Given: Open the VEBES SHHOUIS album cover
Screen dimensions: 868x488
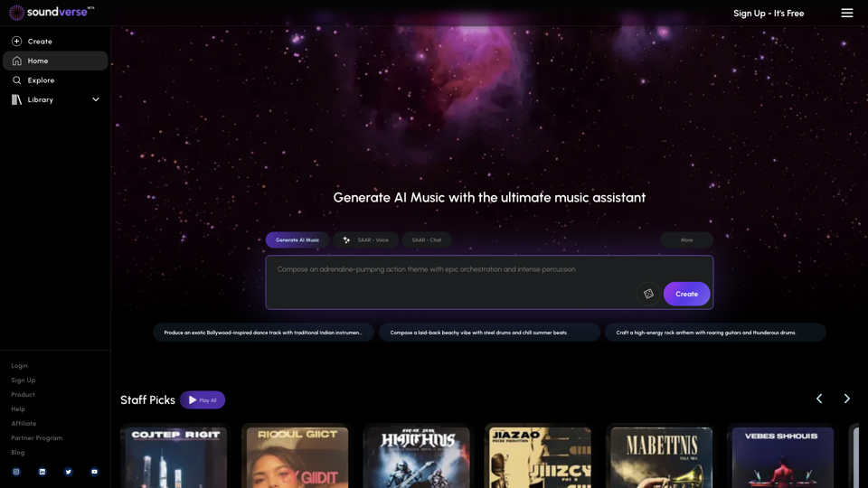Looking at the screenshot, I should [783, 457].
